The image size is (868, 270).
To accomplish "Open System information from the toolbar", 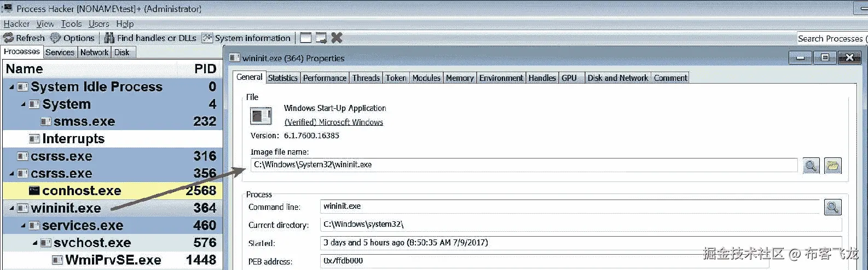I will click(x=246, y=38).
